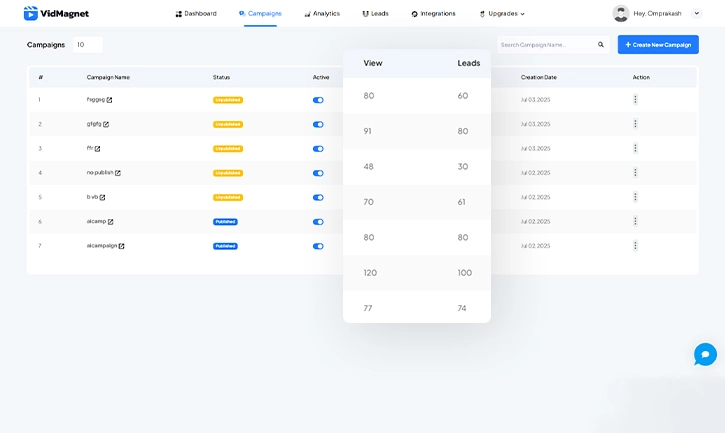Click the View header in overlay
Image resolution: width=725 pixels, height=433 pixels.
tap(373, 63)
